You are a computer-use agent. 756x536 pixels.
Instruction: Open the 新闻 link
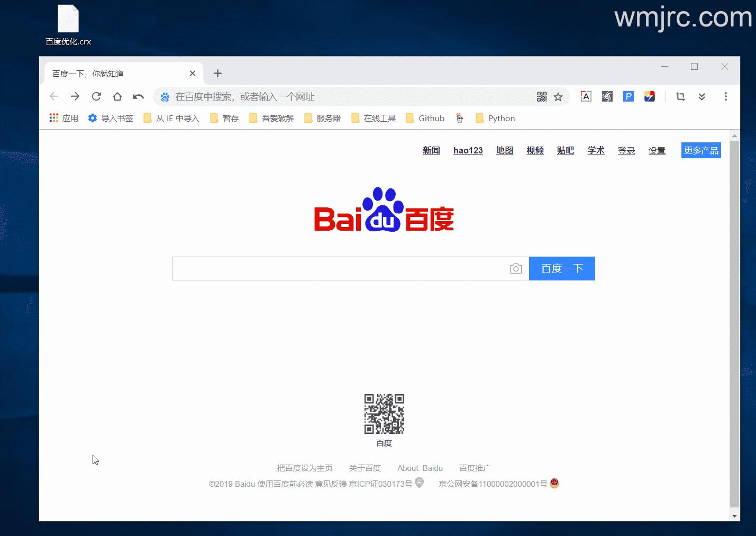click(432, 150)
